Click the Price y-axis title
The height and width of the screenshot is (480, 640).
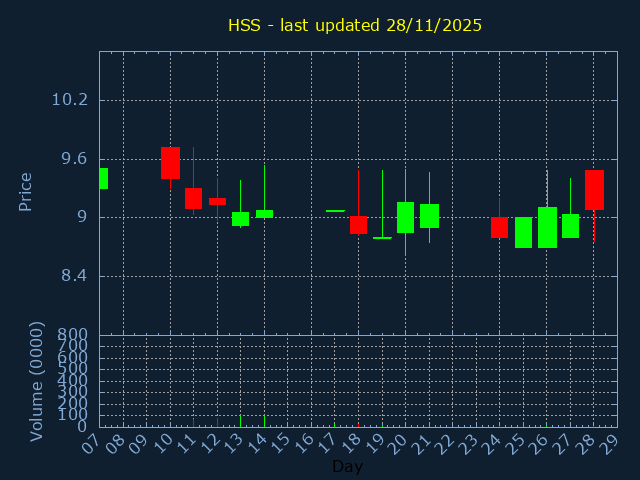click(x=26, y=191)
